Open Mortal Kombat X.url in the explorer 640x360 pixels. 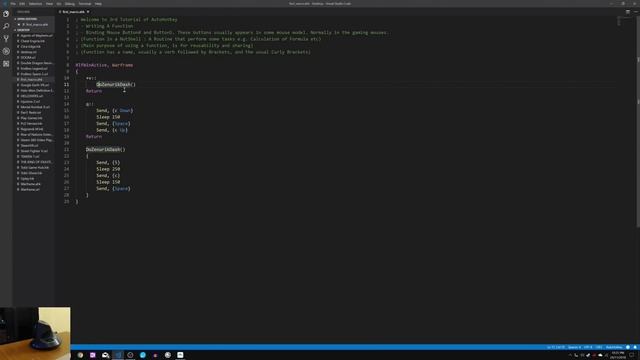[x=35, y=107]
